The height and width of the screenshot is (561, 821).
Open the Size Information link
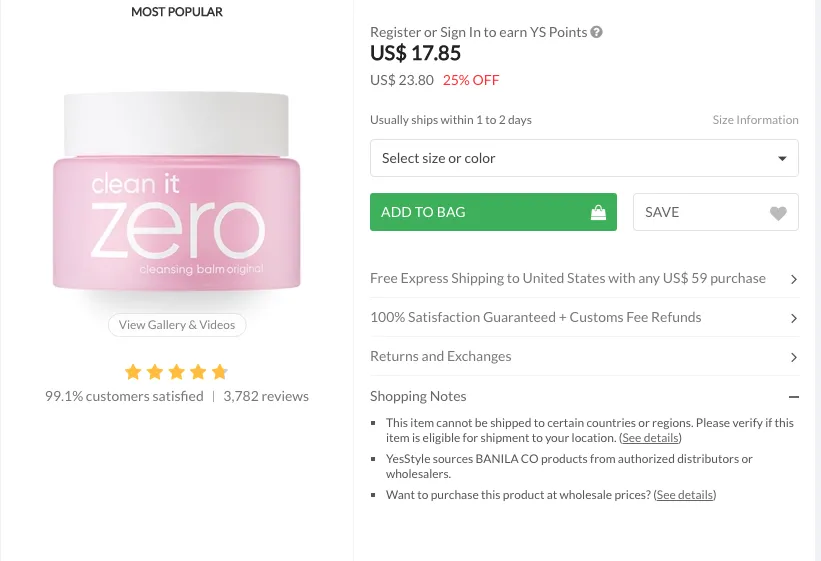tap(755, 120)
